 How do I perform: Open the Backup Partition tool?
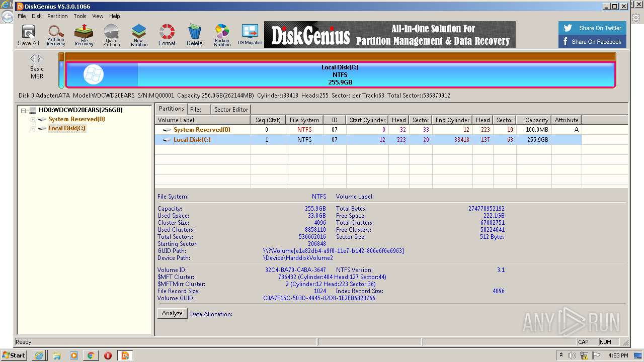coord(222,35)
